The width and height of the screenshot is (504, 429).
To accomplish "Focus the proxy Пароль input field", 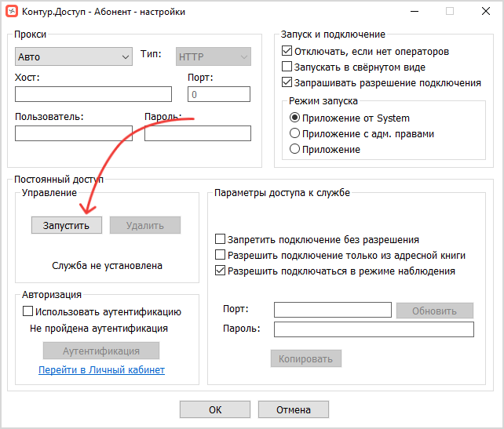I will [198, 133].
